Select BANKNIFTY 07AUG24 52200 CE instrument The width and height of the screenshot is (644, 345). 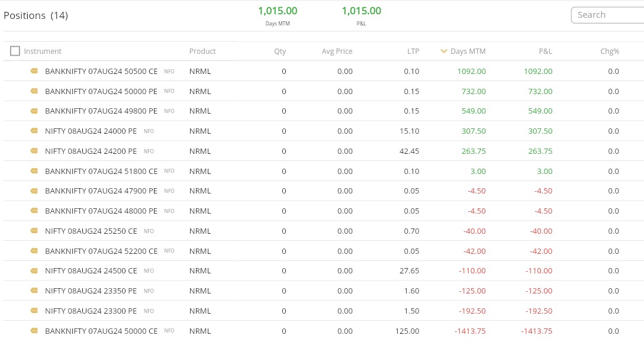tap(101, 251)
